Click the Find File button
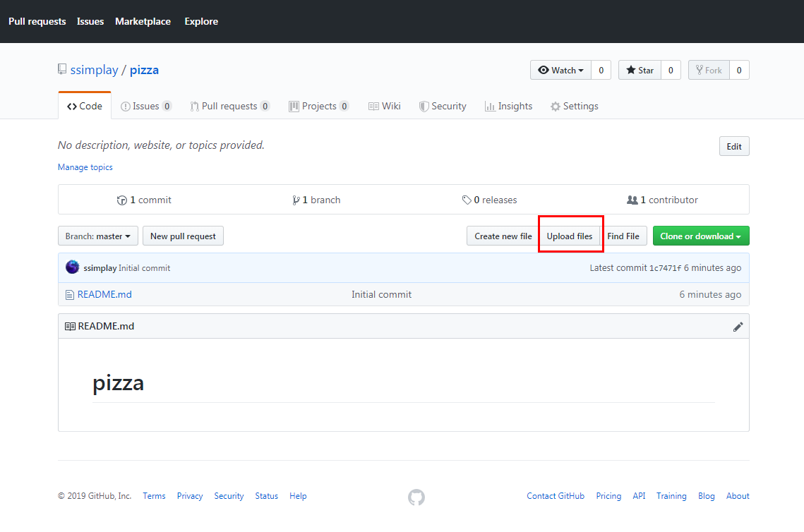Image resolution: width=804 pixels, height=532 pixels. pyautogui.click(x=623, y=236)
